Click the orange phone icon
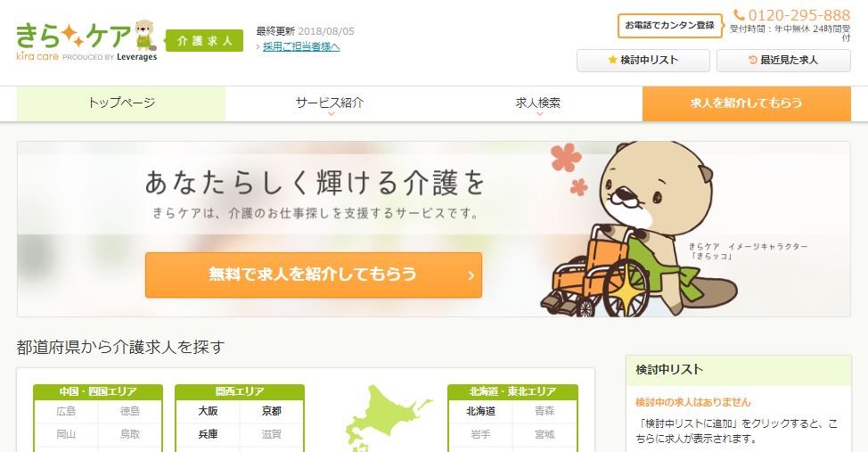 point(739,15)
